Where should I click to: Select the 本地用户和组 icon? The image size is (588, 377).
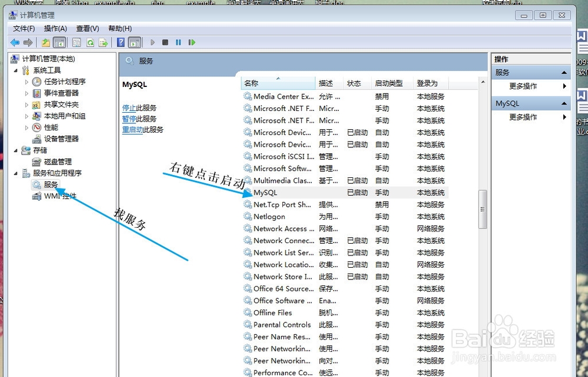[x=36, y=116]
